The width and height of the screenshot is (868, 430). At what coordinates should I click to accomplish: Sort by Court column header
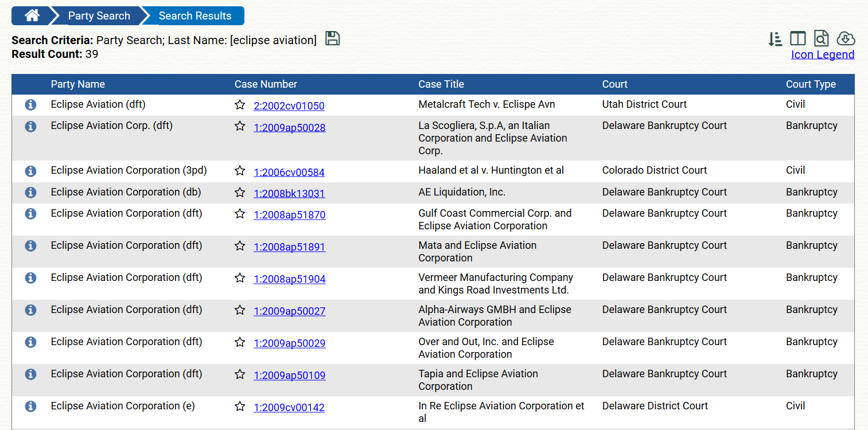(x=615, y=84)
